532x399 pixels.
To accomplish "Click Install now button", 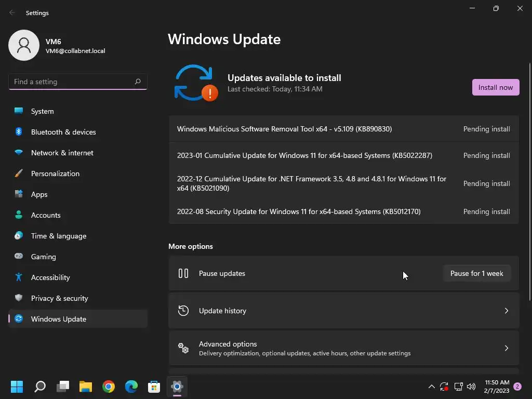I will [x=495, y=87].
